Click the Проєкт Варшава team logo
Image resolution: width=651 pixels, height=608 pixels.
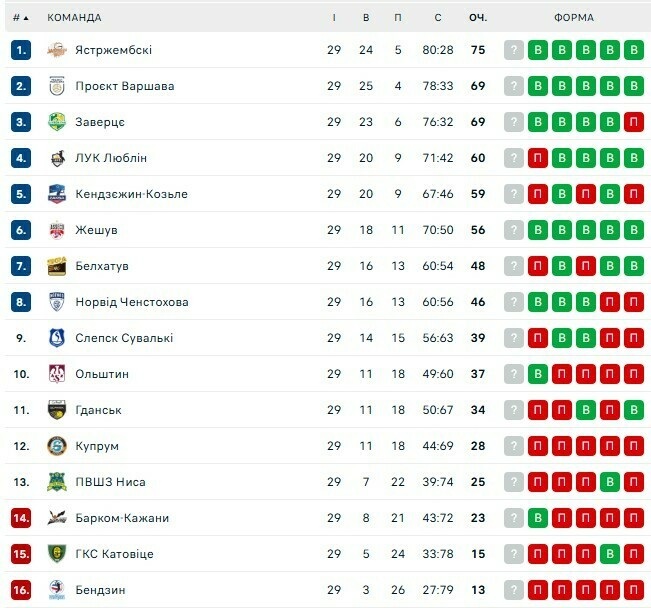coord(57,86)
